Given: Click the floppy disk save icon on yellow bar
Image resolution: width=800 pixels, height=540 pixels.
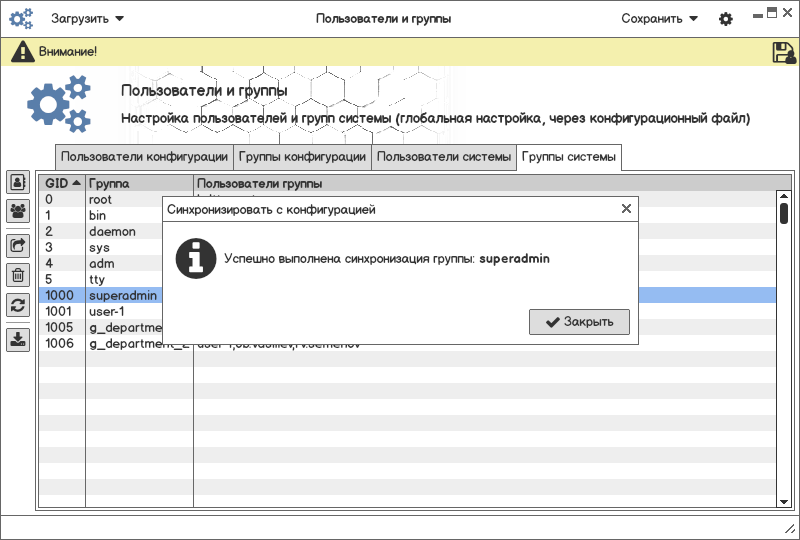Looking at the screenshot, I should (784, 53).
